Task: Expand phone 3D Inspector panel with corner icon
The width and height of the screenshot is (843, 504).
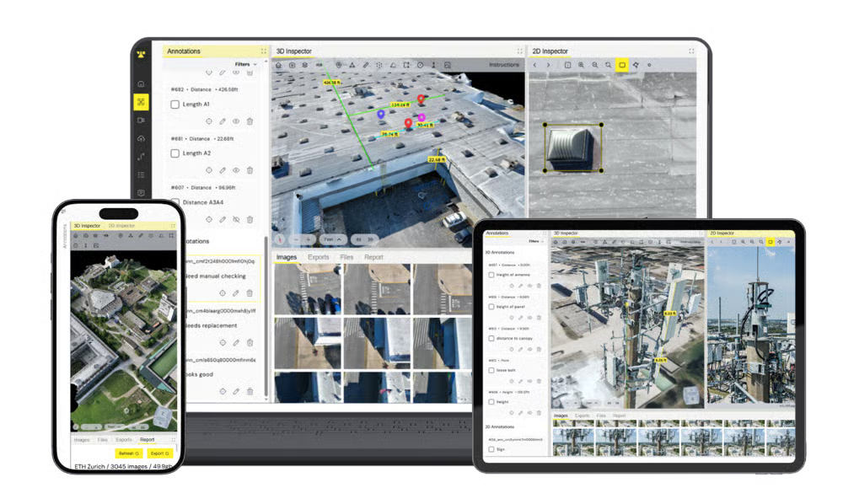Action: pos(173,226)
